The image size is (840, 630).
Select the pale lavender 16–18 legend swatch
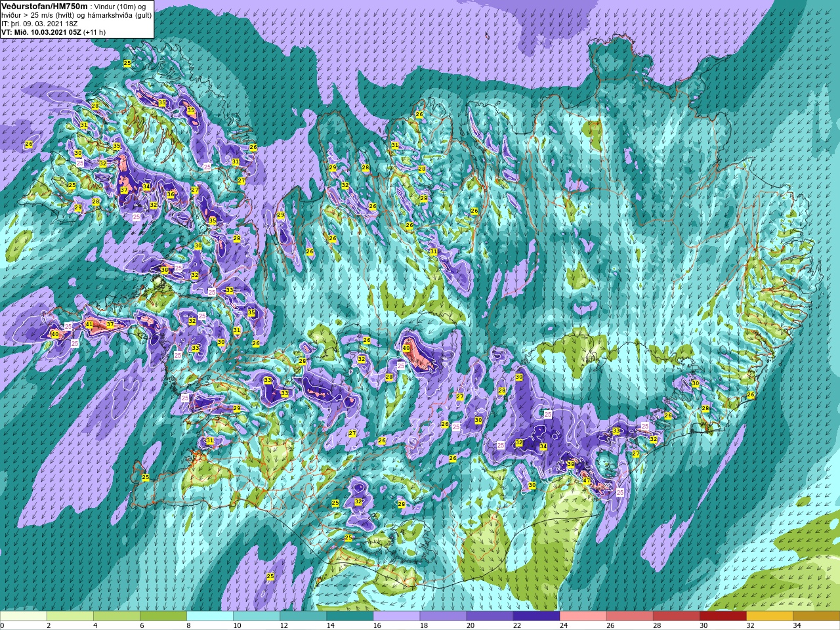396,616
